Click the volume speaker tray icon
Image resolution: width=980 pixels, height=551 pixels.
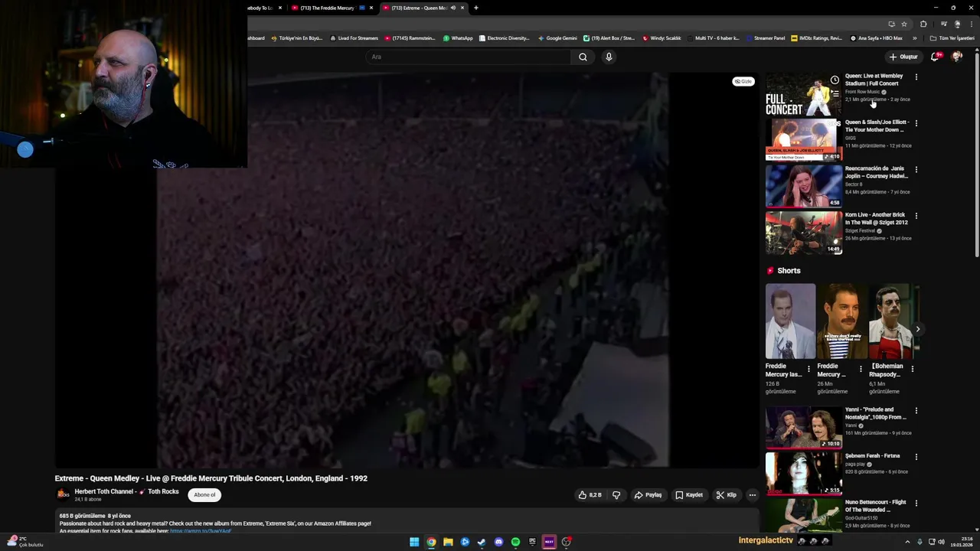pos(941,542)
